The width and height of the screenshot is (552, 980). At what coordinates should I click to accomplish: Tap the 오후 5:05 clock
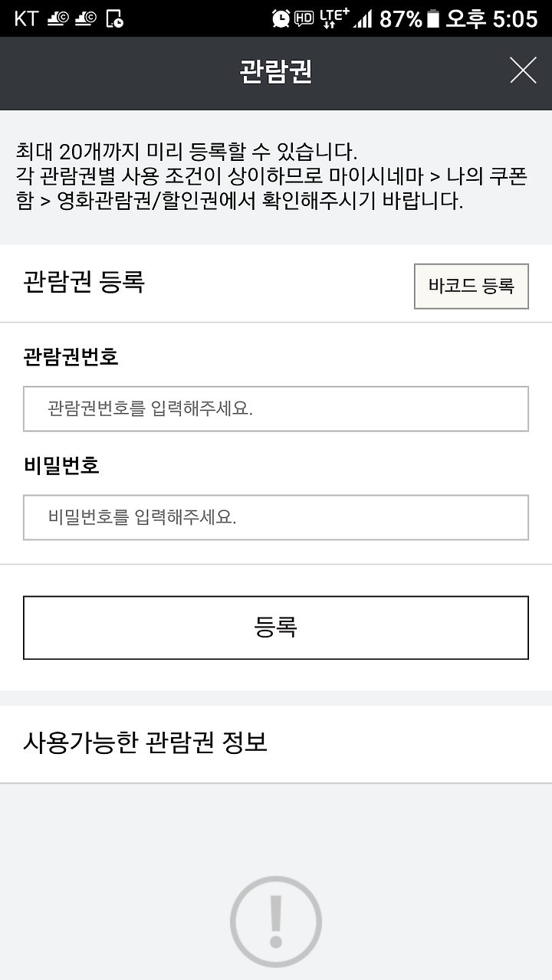tap(492, 18)
